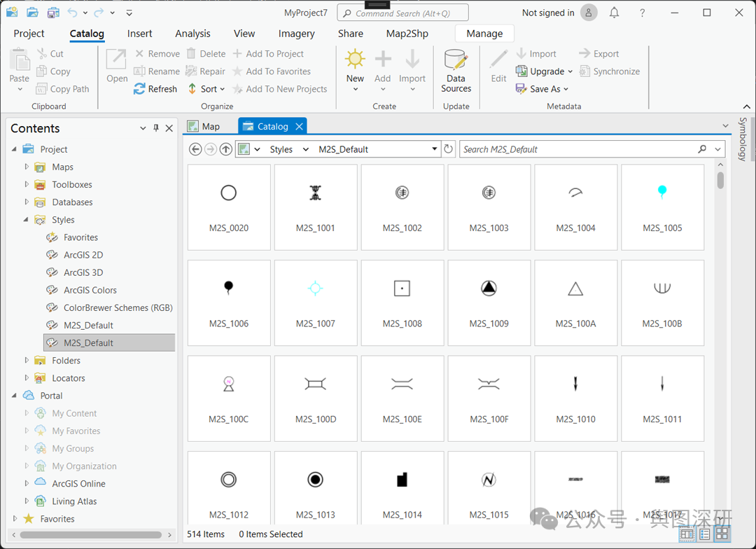
Task: Open the M2S_Default path dropdown
Action: point(434,149)
